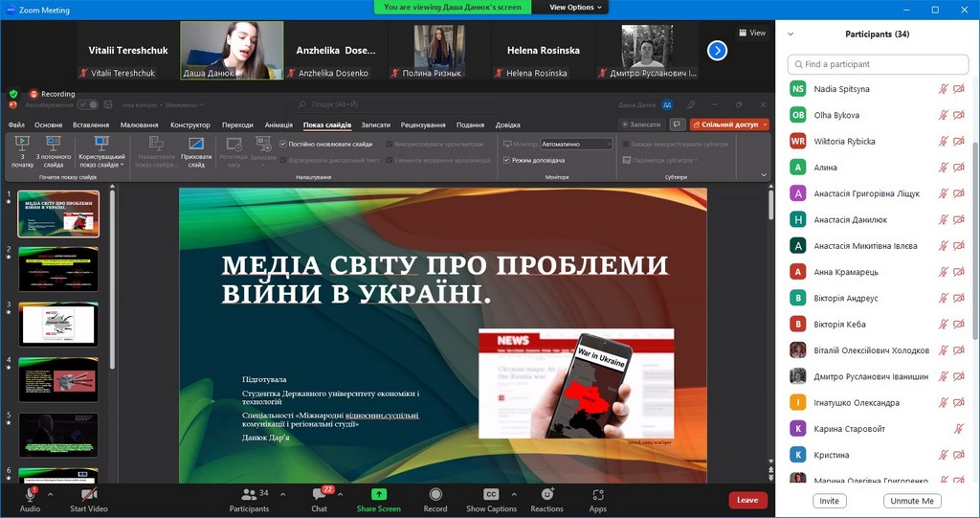This screenshot has width=980, height=518.
Task: Click Start Video camera icon
Action: point(89,495)
